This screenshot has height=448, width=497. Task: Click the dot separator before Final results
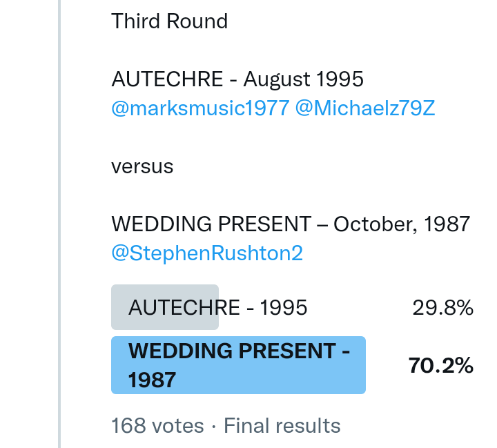[214, 426]
